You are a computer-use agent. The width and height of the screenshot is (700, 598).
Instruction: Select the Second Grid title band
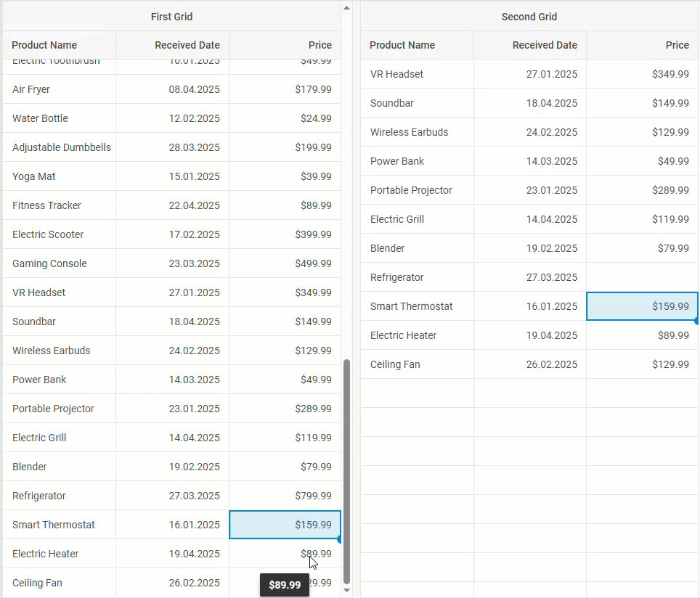[x=529, y=17]
